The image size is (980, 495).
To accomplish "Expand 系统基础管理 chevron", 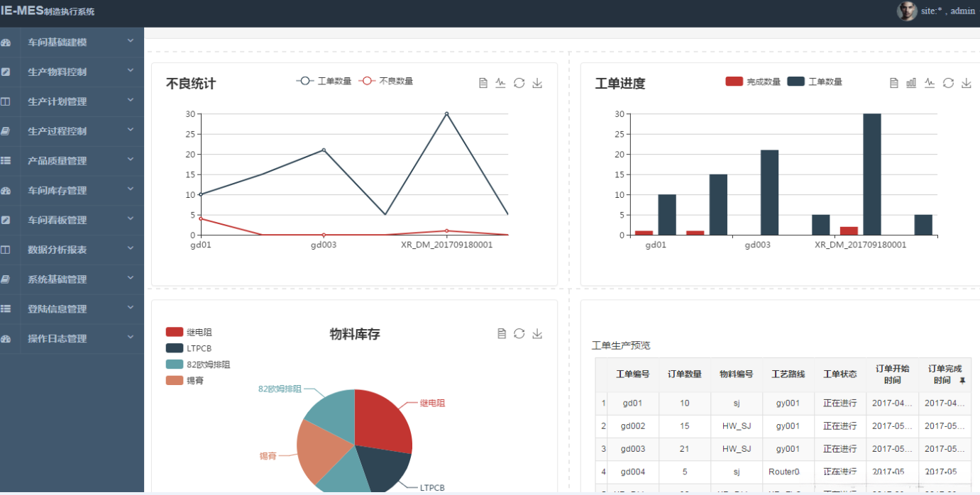I will coord(131,279).
